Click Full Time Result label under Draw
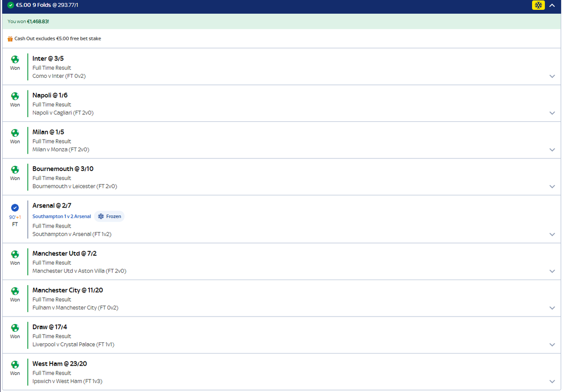562x392 pixels. point(52,336)
